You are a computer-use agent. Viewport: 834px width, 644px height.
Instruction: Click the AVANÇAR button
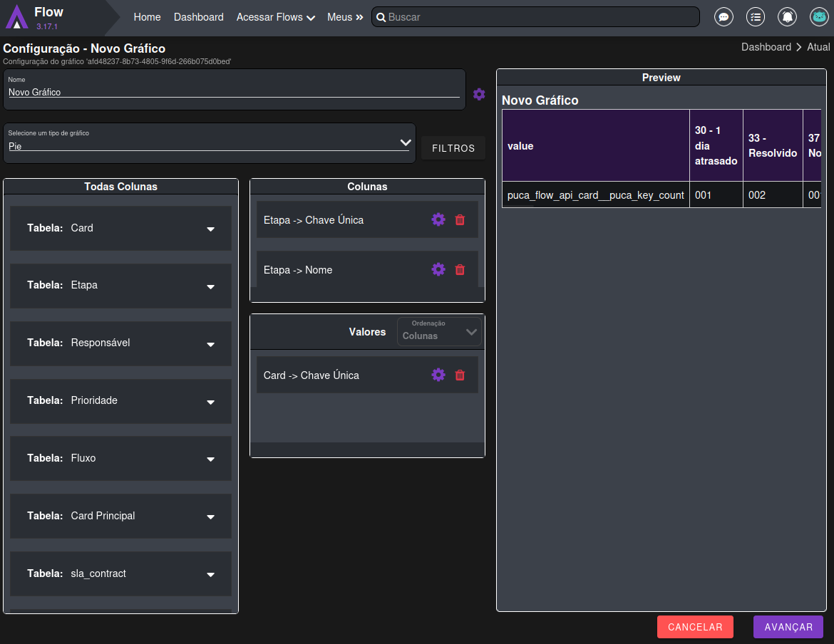pyautogui.click(x=788, y=627)
